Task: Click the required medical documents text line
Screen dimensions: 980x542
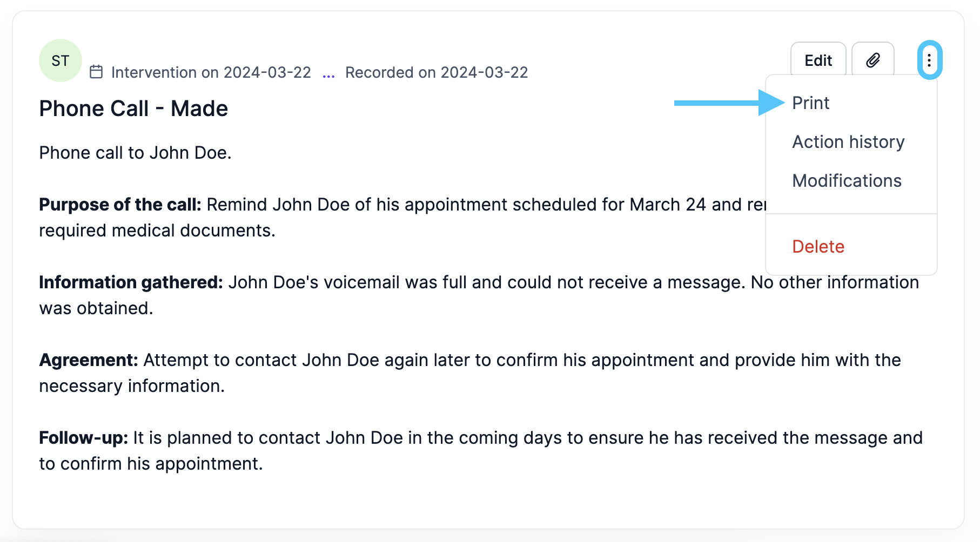Action: coord(157,231)
